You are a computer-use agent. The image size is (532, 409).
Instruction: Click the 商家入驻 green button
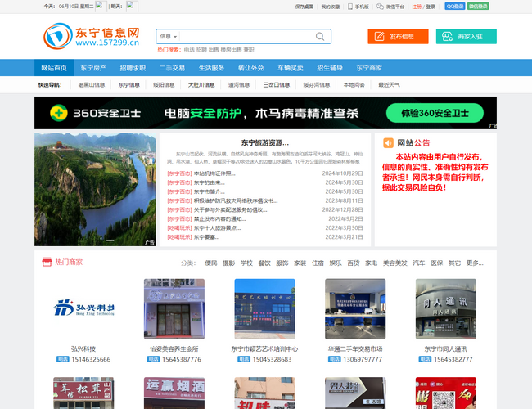click(x=467, y=36)
